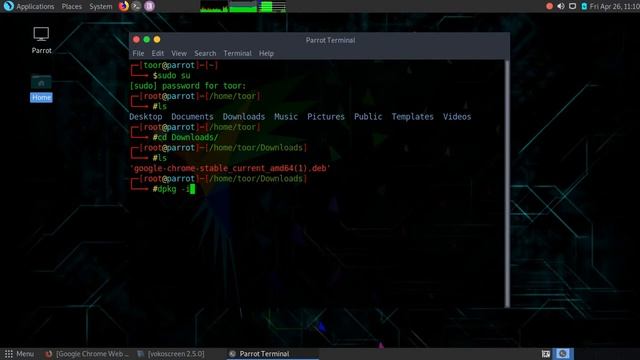
Task: Click the purple launcher icon in the top panel
Action: (x=149, y=6)
